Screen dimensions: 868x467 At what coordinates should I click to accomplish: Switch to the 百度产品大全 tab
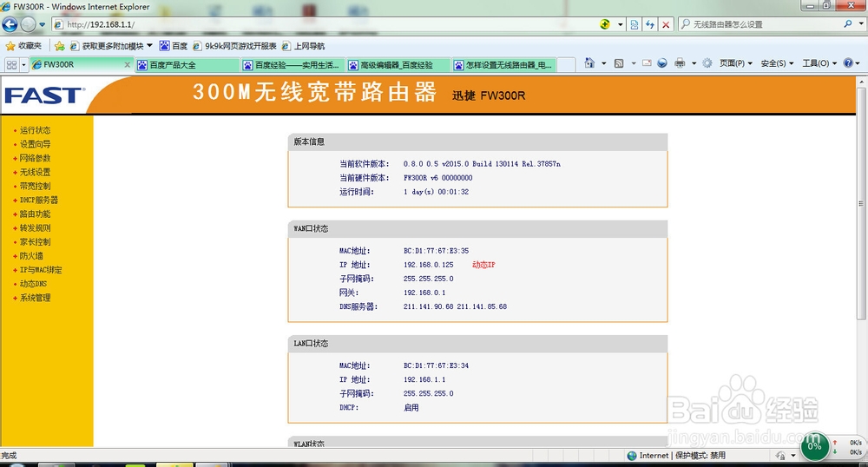[x=187, y=65]
